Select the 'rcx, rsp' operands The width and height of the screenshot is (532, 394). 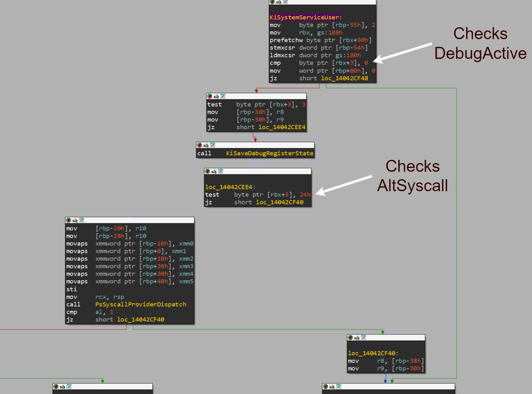[110, 297]
